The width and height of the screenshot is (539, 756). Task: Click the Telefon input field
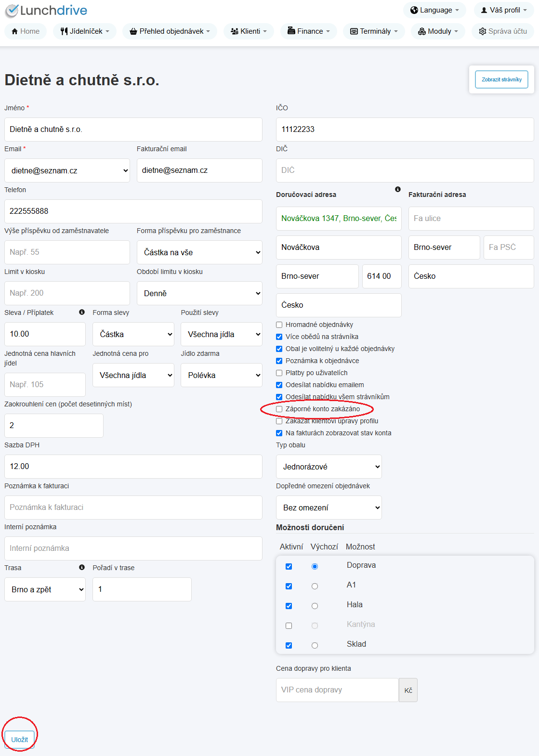133,211
